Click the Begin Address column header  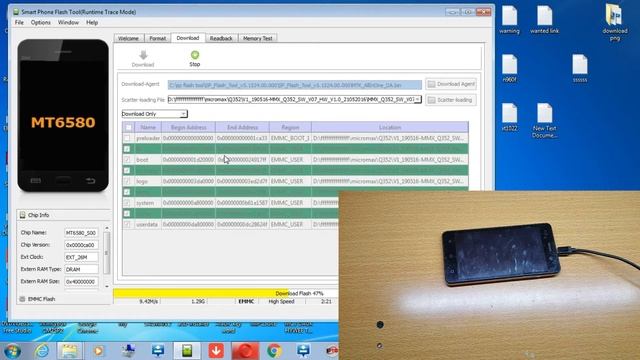189,127
